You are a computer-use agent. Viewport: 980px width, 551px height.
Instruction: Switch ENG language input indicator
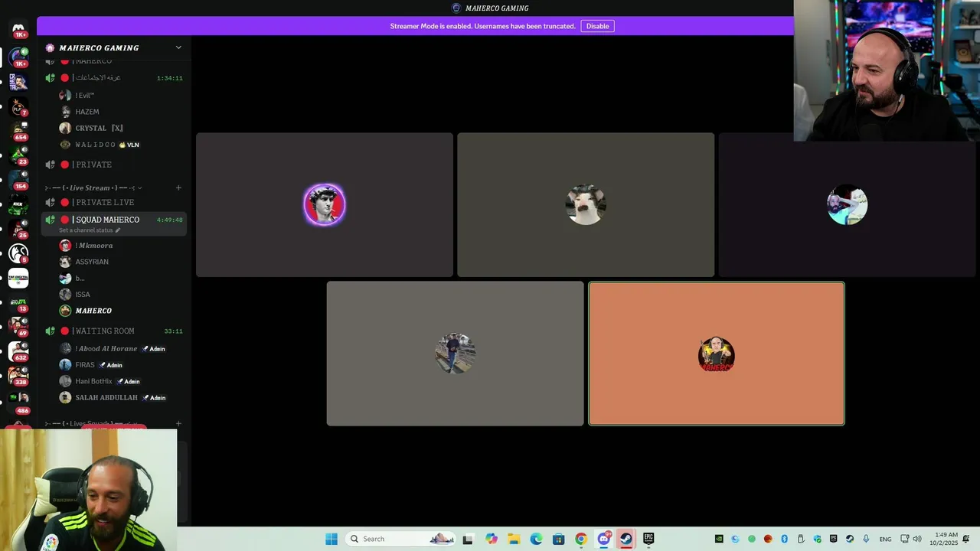point(885,540)
